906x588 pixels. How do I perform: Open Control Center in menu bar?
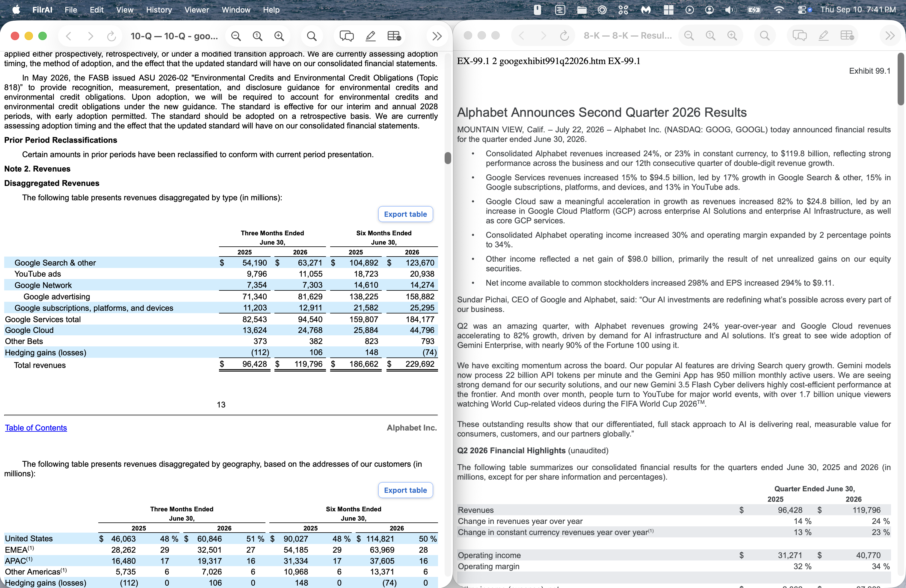tap(804, 10)
